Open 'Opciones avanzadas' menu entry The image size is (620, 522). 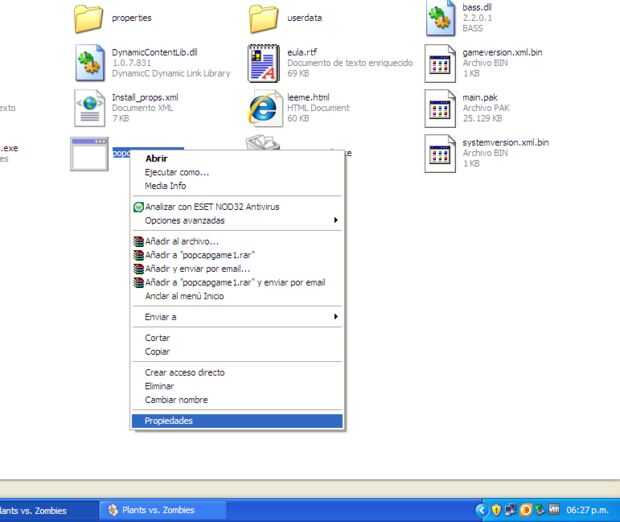237,220
